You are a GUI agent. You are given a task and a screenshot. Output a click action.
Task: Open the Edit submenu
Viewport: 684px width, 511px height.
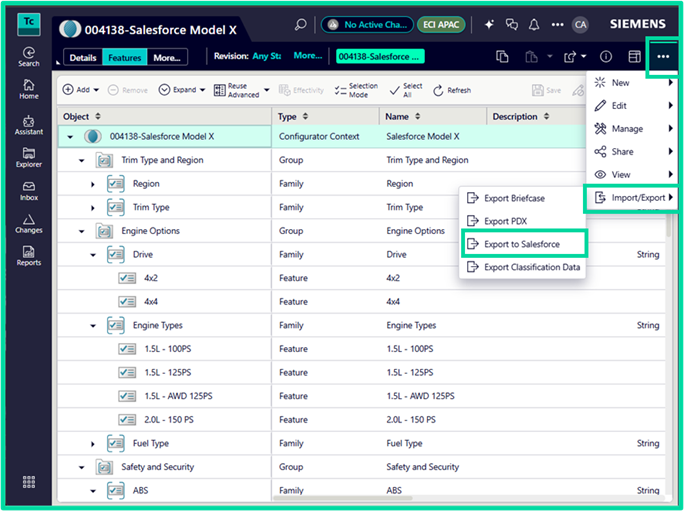[633, 106]
